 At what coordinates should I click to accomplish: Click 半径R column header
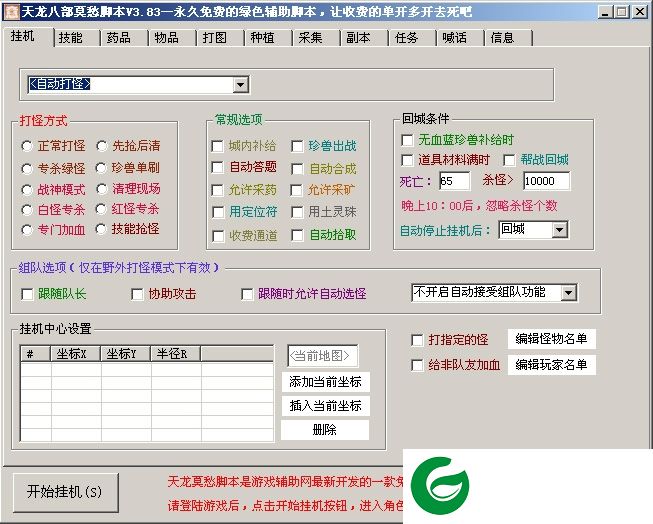pyautogui.click(x=175, y=354)
